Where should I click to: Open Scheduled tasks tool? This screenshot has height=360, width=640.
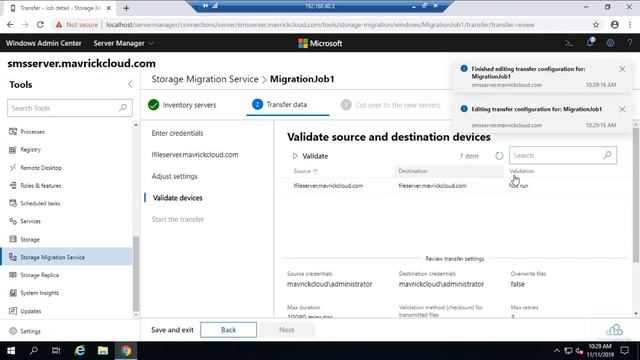pyautogui.click(x=40, y=203)
